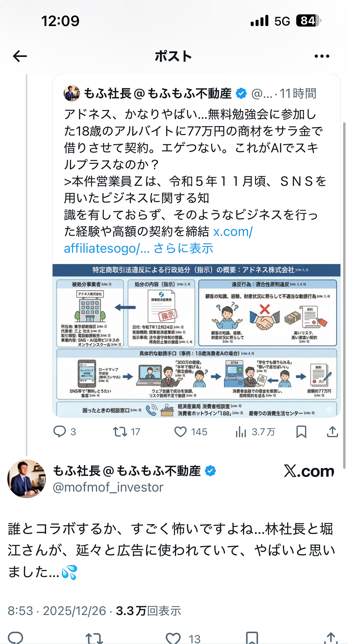This screenshot has width=348, height=644.
Task: Tap the reply icon on quoted post
Action: tap(60, 431)
